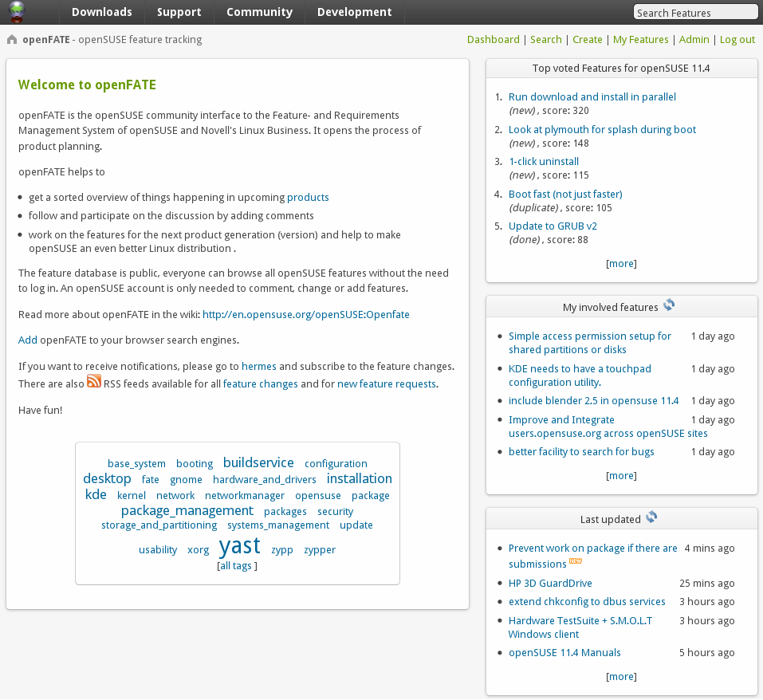The height and width of the screenshot is (700, 763).
Task: Open the 1-click uninstall feature
Action: (x=544, y=162)
